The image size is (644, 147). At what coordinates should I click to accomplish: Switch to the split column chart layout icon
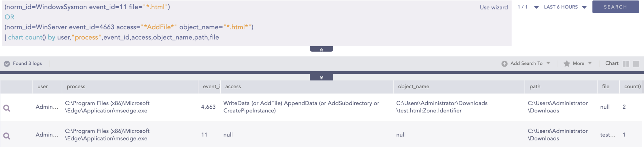coord(626,63)
